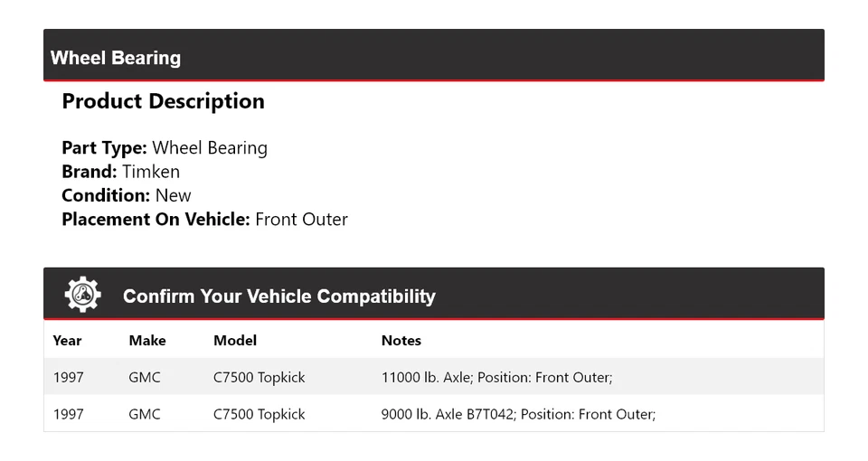Image resolution: width=868 pixels, height=461 pixels.
Task: Click the Front Outer placement value
Action: click(x=301, y=219)
